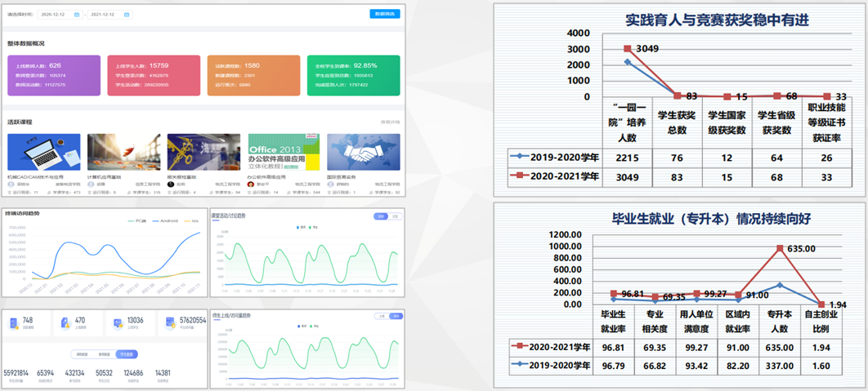Image resolution: width=868 pixels, height=391 pixels.
Task: Click the 748 courses stat icon
Action: (x=15, y=323)
